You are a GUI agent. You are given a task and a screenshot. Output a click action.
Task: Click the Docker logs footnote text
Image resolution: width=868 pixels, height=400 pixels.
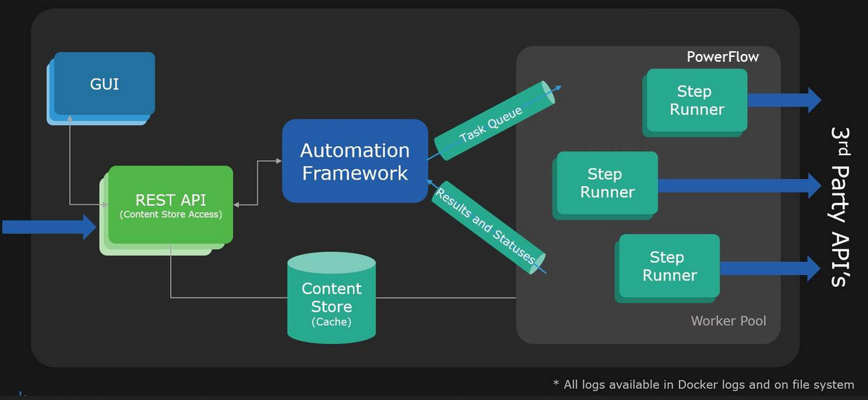click(703, 385)
